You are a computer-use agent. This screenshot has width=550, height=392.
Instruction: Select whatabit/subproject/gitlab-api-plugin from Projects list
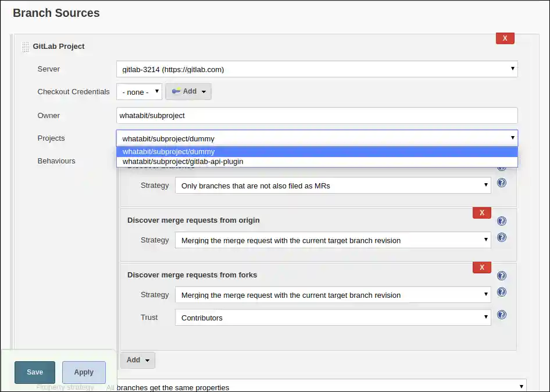click(x=183, y=161)
